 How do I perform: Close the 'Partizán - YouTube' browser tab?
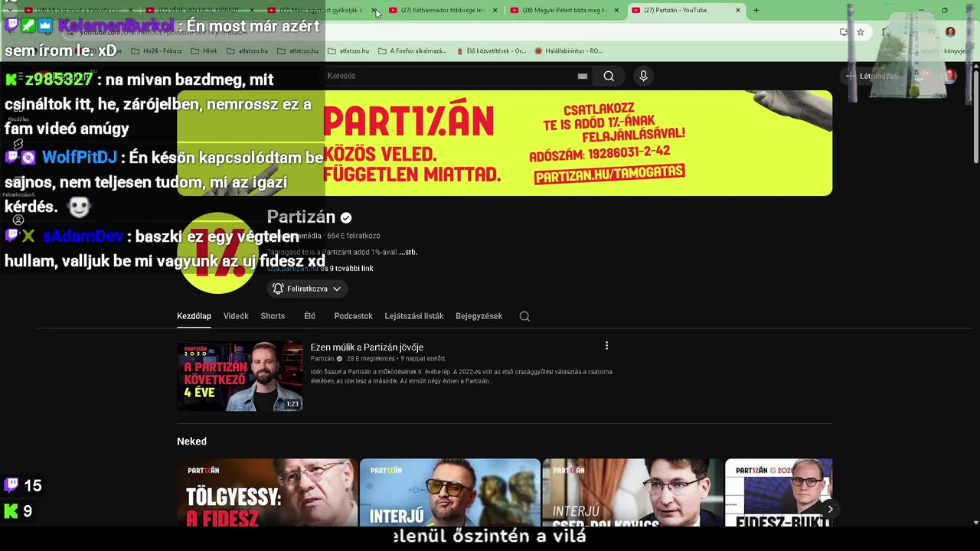point(738,10)
